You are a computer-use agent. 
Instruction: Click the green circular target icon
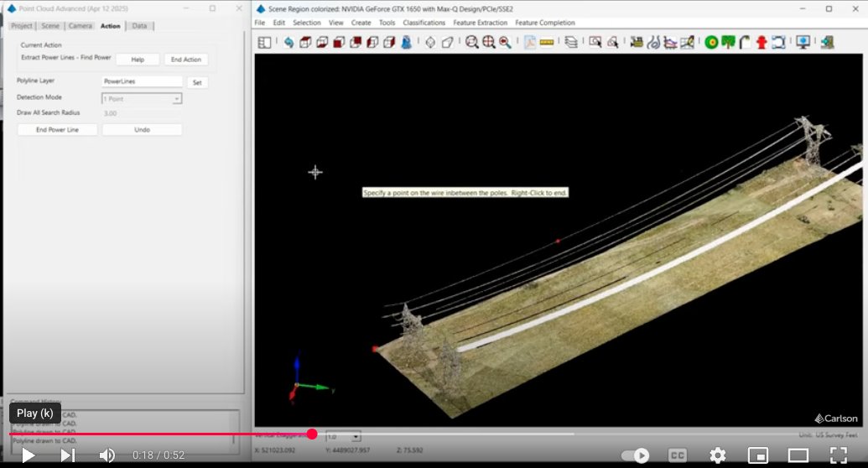click(x=711, y=42)
